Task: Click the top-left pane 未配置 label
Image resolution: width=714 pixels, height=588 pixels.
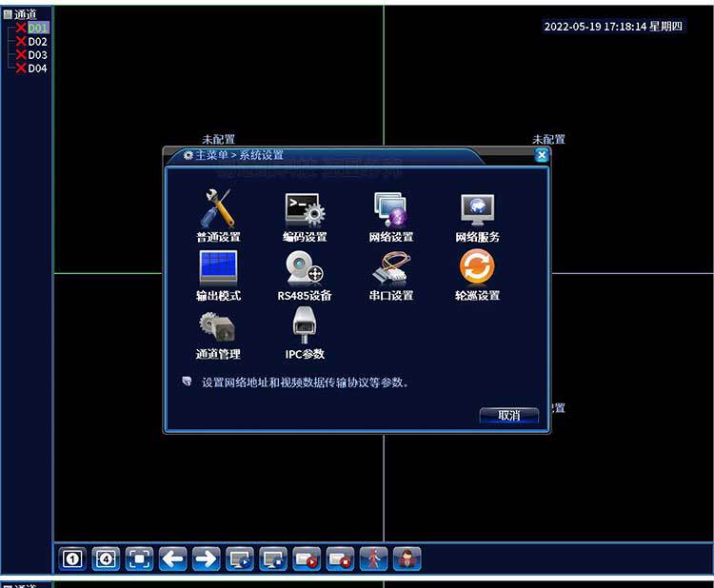Action: pos(219,139)
